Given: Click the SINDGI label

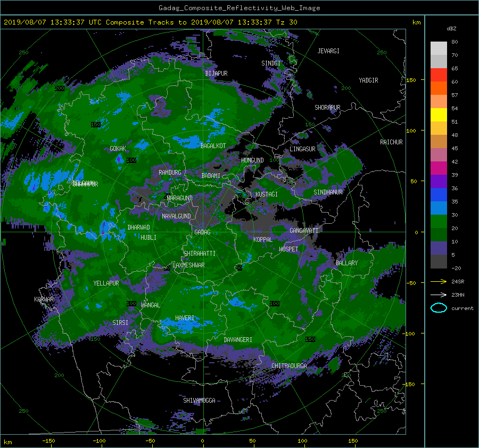Looking at the screenshot, I should pyautogui.click(x=271, y=63).
